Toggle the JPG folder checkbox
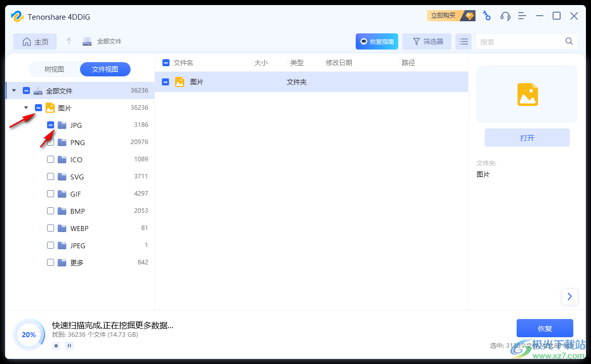The width and height of the screenshot is (591, 364). (51, 125)
